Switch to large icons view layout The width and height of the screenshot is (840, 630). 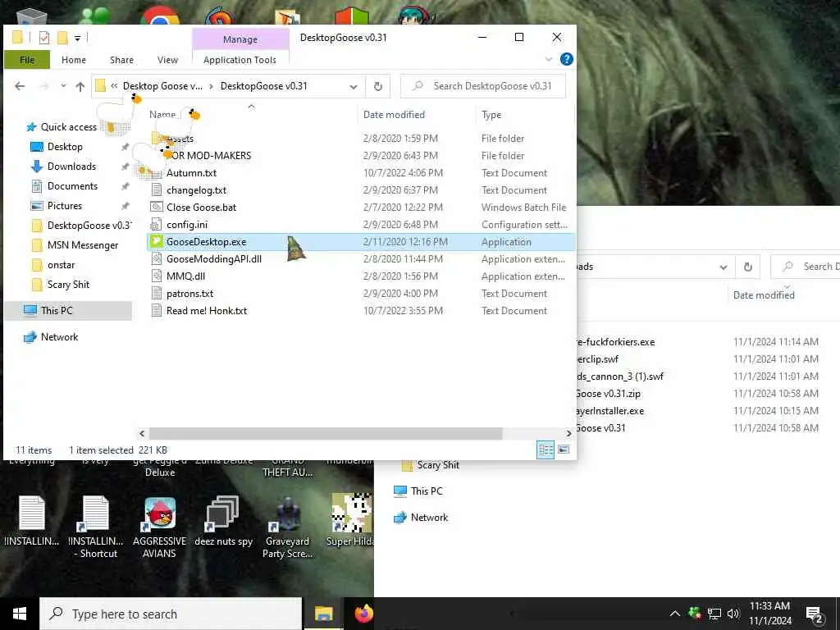[564, 450]
